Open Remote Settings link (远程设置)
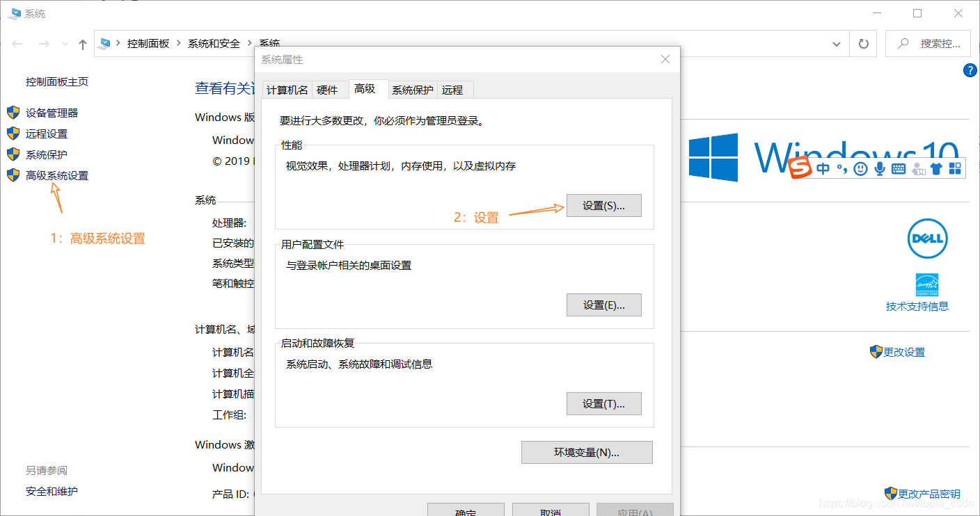 (x=47, y=134)
